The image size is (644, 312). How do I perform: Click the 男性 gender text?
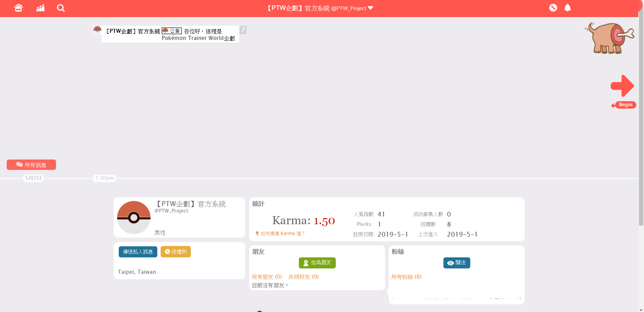(x=160, y=233)
